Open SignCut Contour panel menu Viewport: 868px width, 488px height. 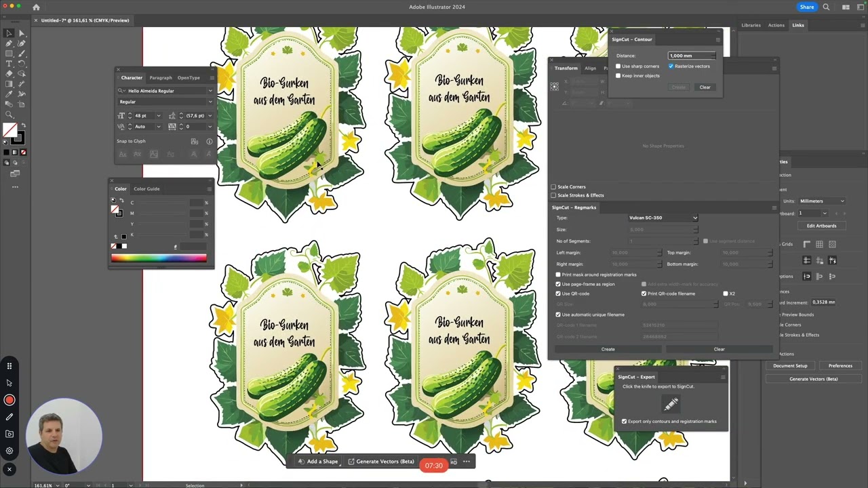pos(718,39)
